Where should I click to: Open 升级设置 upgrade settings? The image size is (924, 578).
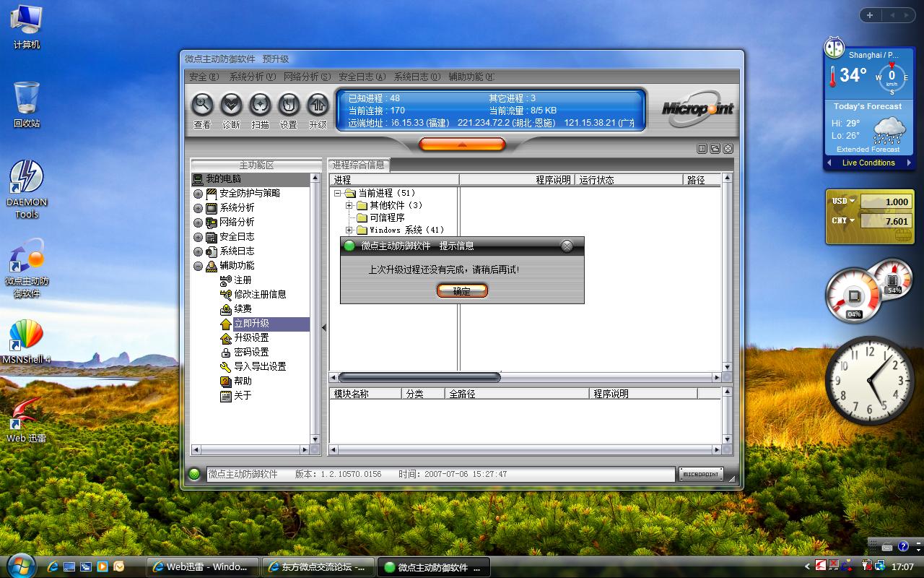coord(251,337)
